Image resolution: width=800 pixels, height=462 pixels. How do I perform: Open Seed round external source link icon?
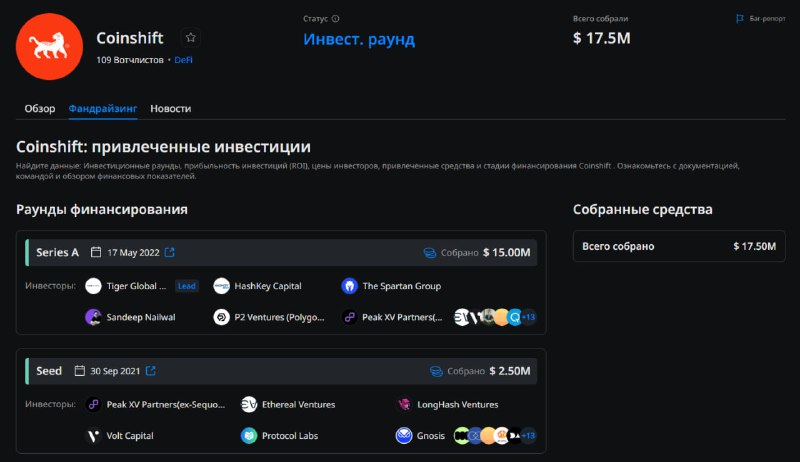pos(151,371)
